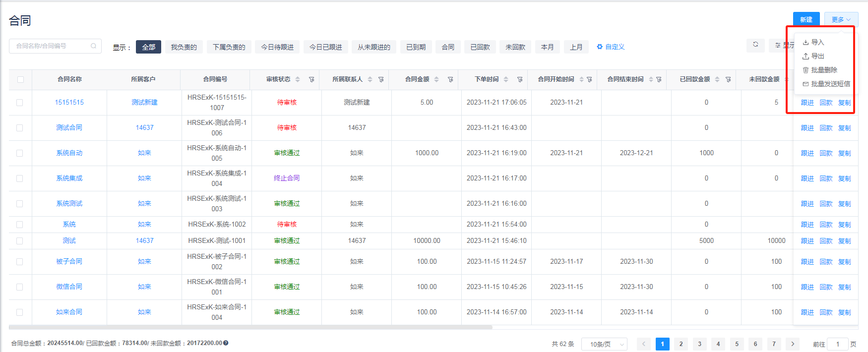Click the filter icon beside 所属联系人 header

click(381, 79)
